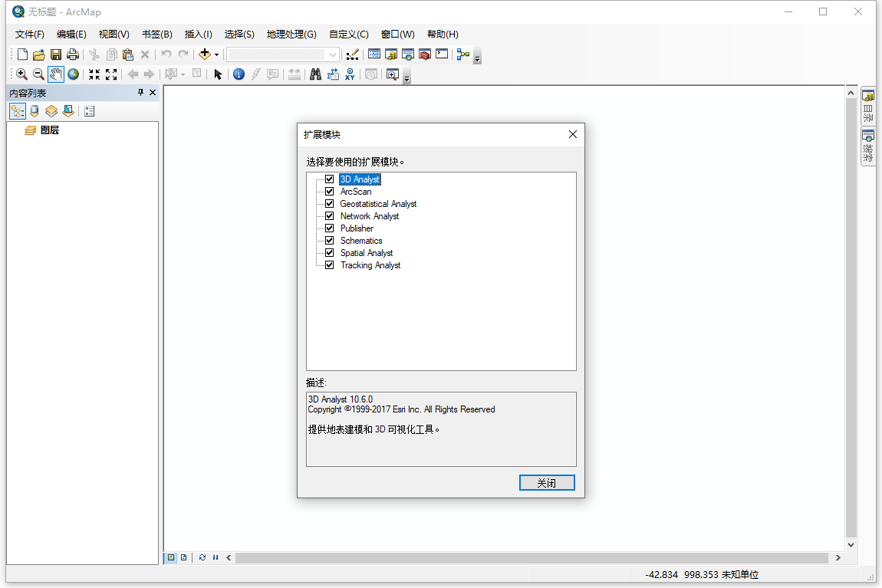
Task: Expand Tools toolbar overflow options
Action: click(x=406, y=78)
